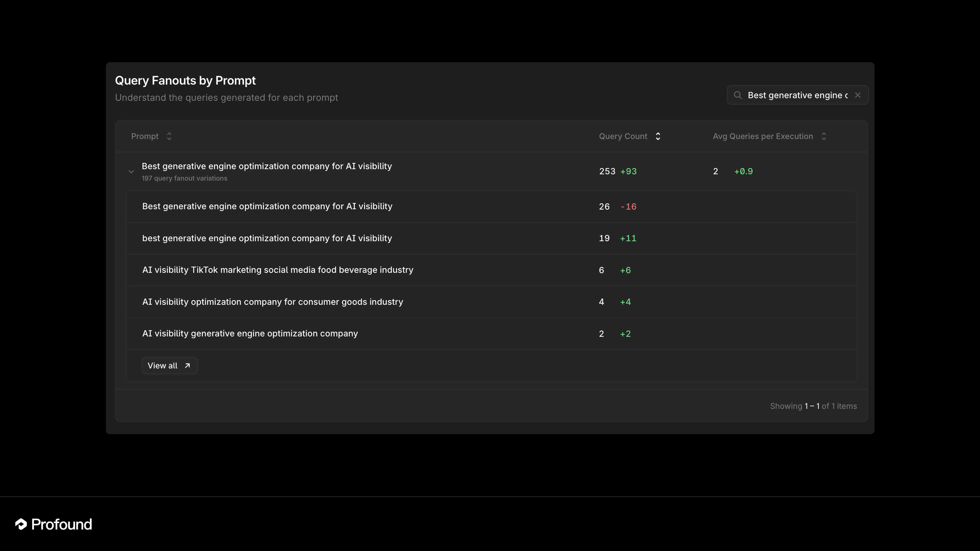Click the +0.9 average change value
This screenshot has width=980, height=551.
coord(743,171)
